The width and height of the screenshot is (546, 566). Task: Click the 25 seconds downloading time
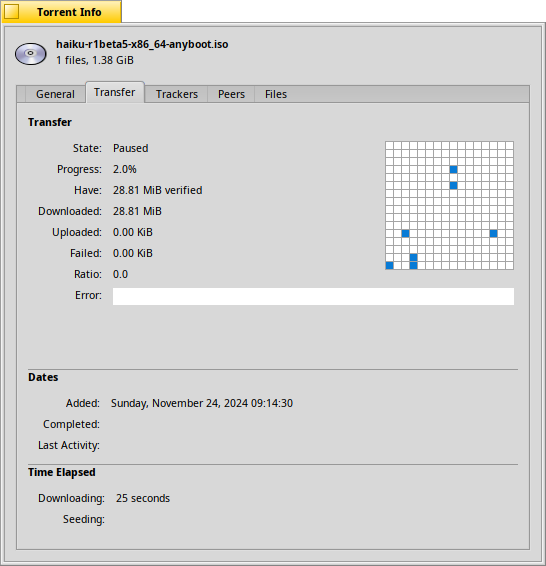[x=143, y=498]
